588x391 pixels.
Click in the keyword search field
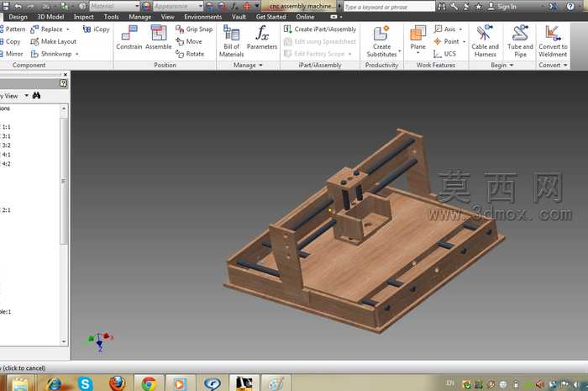[389, 7]
